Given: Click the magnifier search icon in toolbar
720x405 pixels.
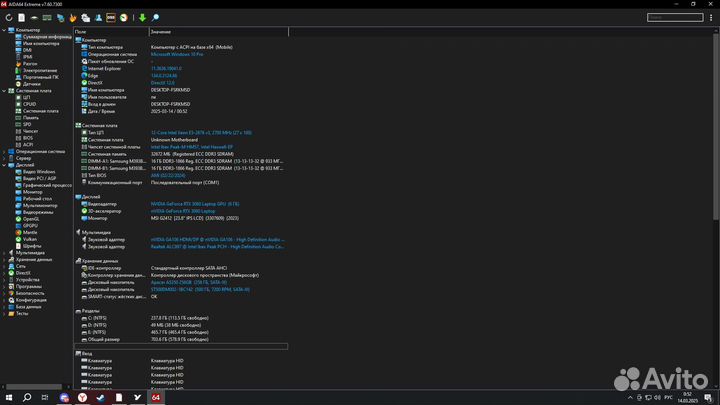Looking at the screenshot, I should tap(155, 17).
